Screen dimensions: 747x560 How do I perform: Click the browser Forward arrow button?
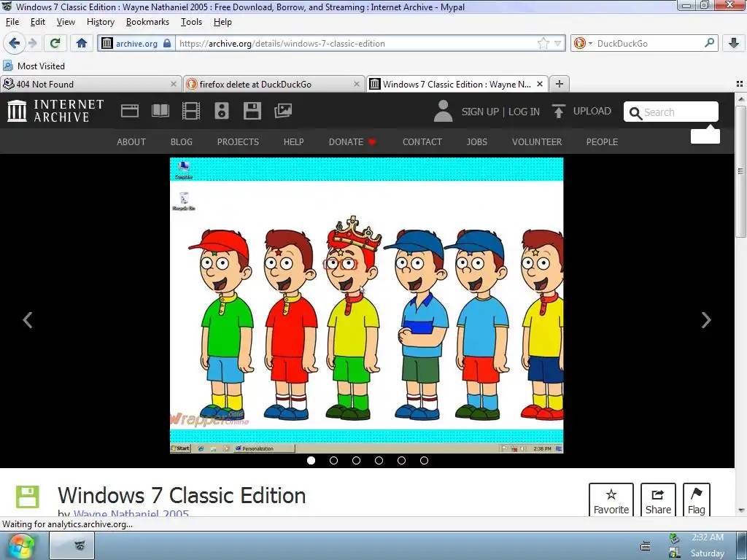[33, 43]
